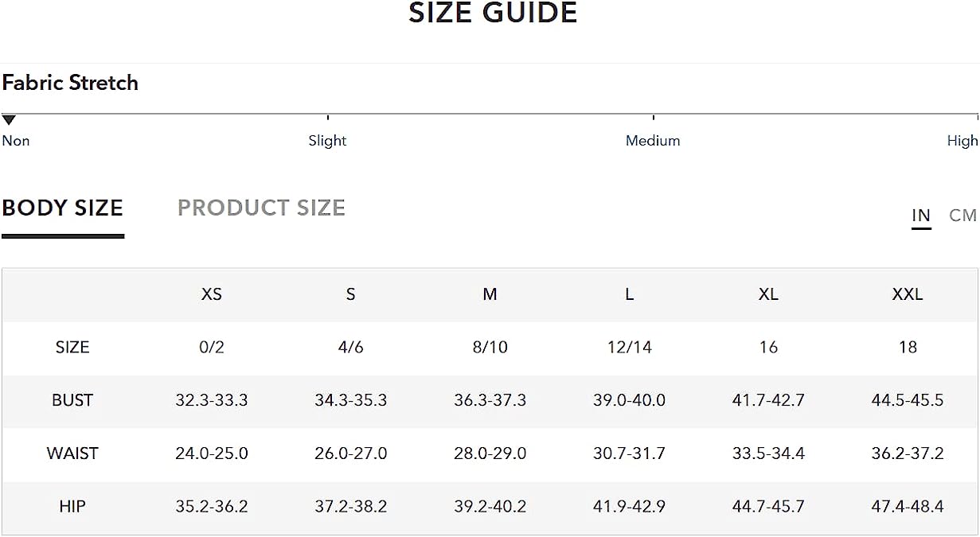Toggle units to IN
Image resolution: width=980 pixels, height=537 pixels.
tap(921, 215)
